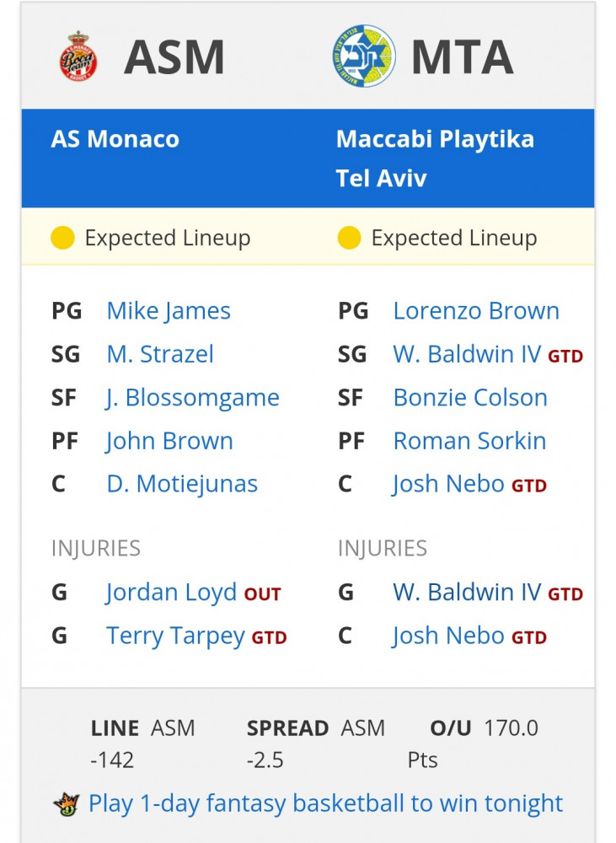The height and width of the screenshot is (843, 616).
Task: Click the yellow AS Monaco lineup status dot
Action: 62,238
